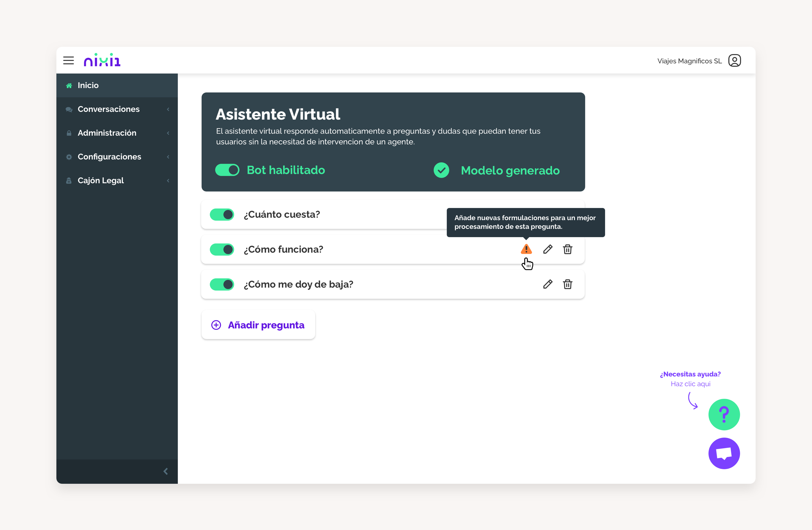The height and width of the screenshot is (530, 812).
Task: Expand the Configuraciones section
Action: pyautogui.click(x=109, y=156)
